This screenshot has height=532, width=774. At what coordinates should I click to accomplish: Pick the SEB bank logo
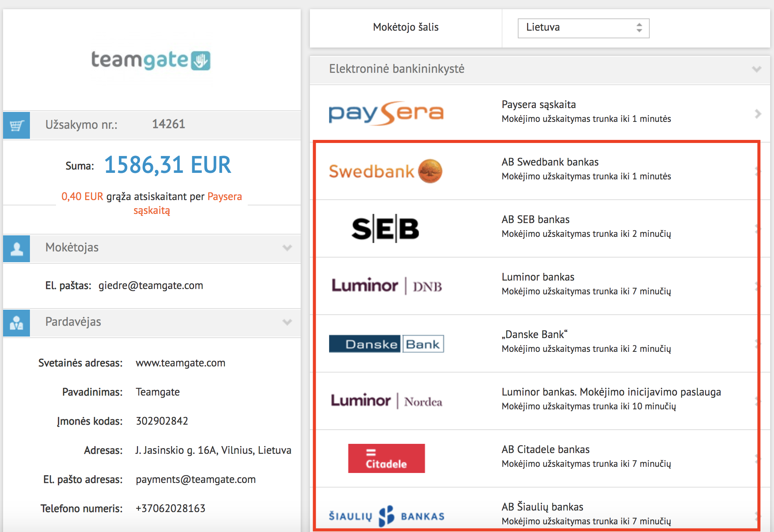click(x=385, y=229)
